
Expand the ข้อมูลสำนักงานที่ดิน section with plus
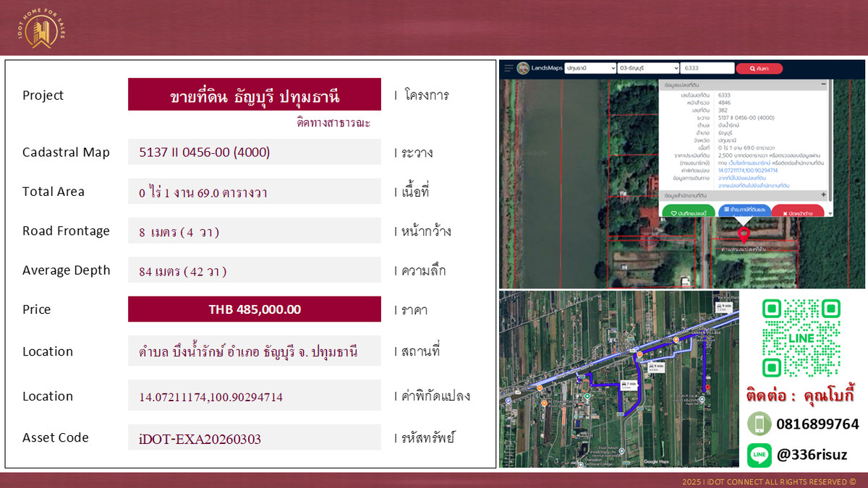pos(822,195)
